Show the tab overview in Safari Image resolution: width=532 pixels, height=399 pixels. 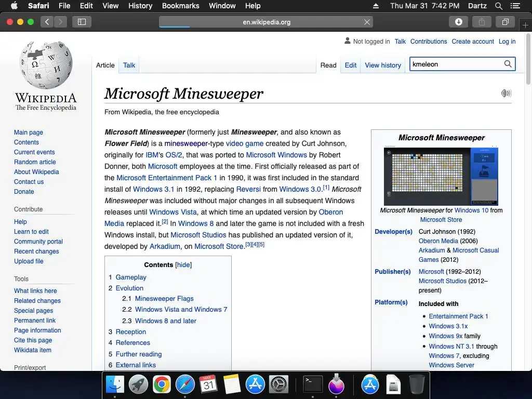point(505,22)
